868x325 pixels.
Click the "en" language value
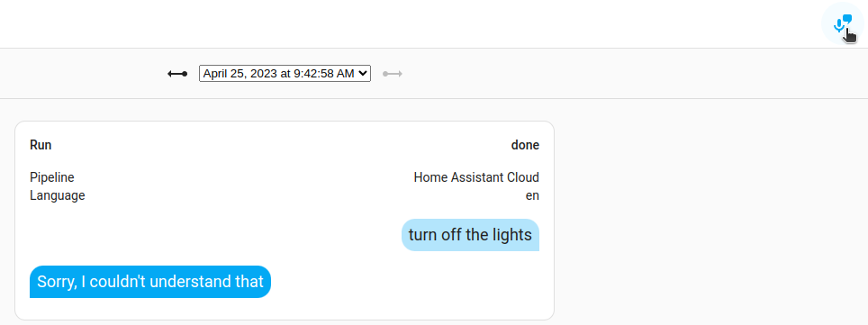point(532,195)
